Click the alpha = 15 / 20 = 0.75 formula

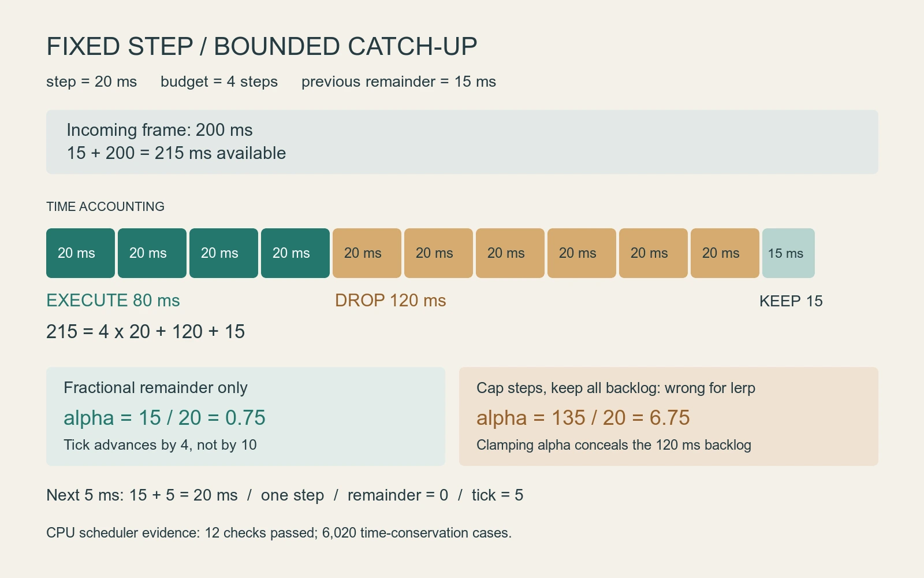click(x=165, y=418)
